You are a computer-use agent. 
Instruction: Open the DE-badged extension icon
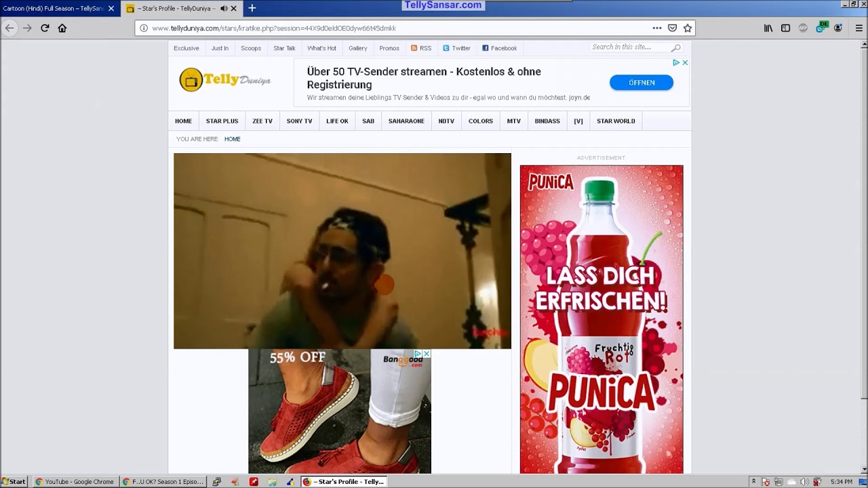(821, 27)
